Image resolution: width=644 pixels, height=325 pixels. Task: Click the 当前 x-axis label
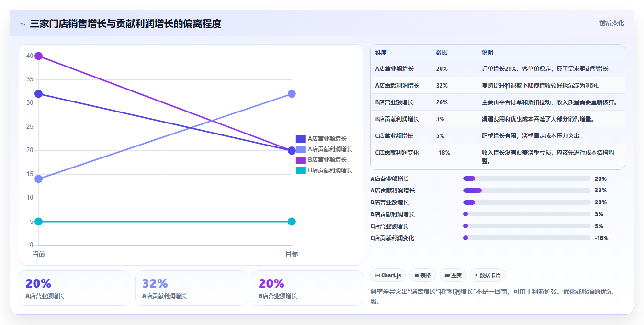point(39,254)
